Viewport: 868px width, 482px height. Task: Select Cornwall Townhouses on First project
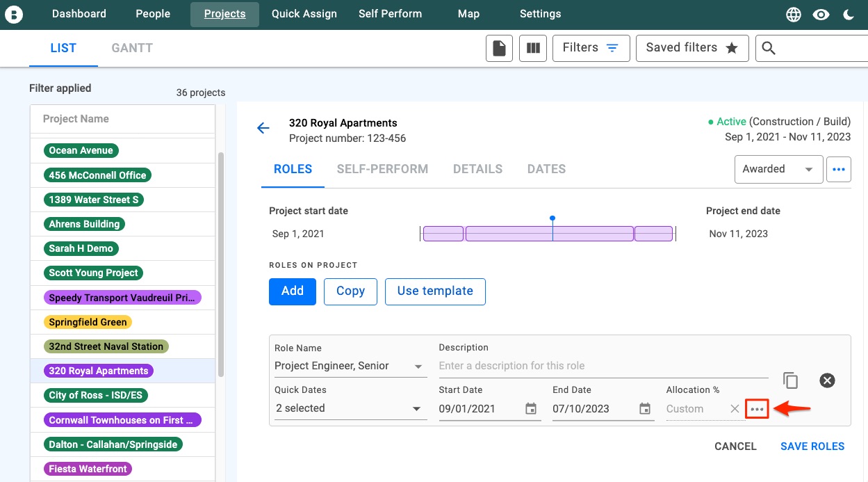click(x=122, y=420)
